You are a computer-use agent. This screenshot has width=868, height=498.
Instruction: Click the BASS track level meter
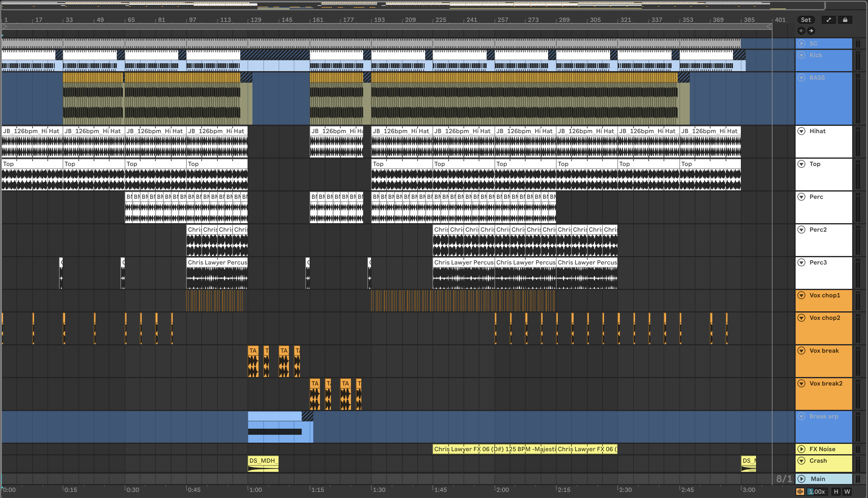pos(858,99)
